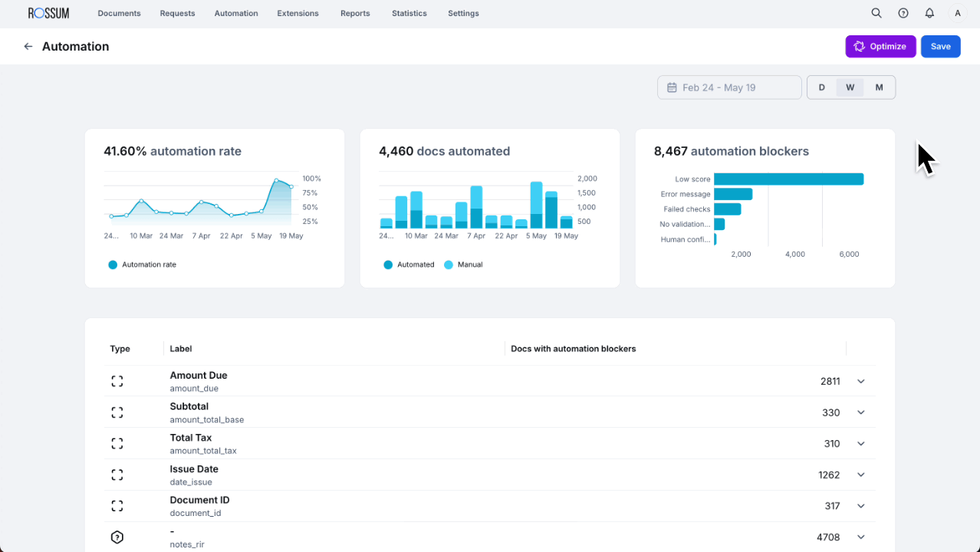980x552 pixels.
Task: Expand the Issue Date row chevron
Action: click(x=860, y=475)
